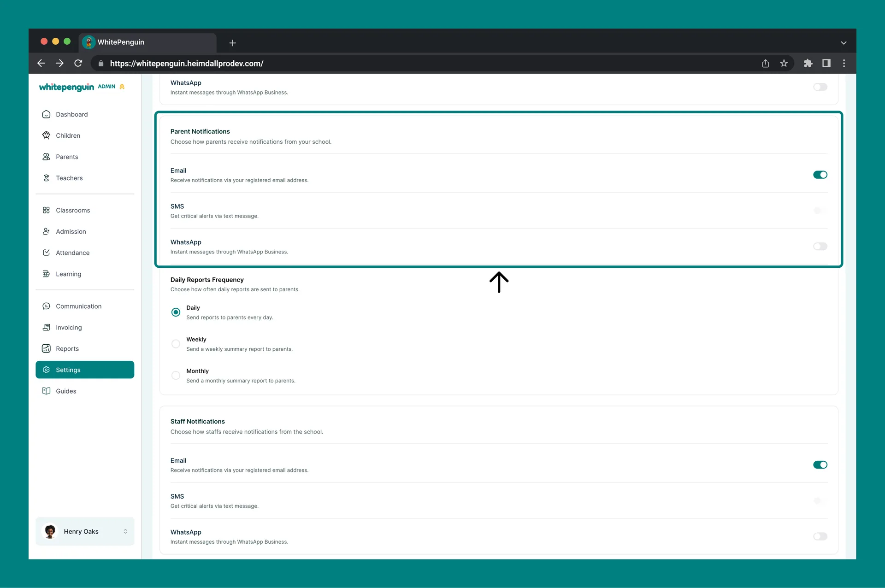Enable Parent Notifications WhatsApp toggle
The width and height of the screenshot is (885, 588).
pos(820,247)
